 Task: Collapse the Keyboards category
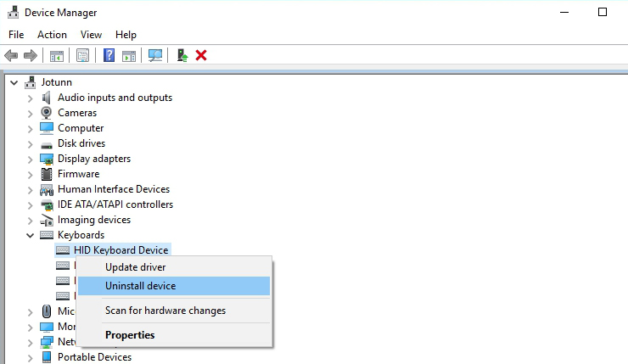(31, 235)
